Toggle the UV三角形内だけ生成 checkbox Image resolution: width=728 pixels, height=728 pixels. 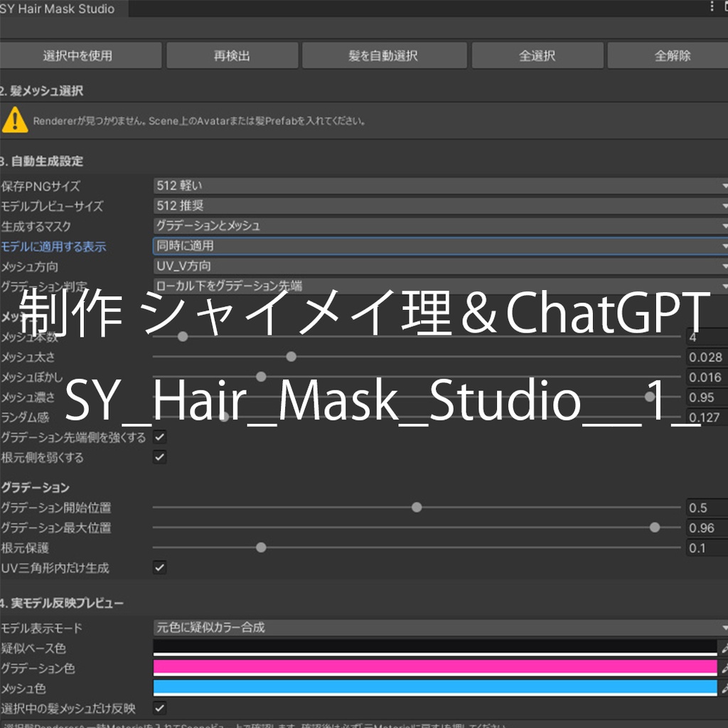click(x=160, y=567)
